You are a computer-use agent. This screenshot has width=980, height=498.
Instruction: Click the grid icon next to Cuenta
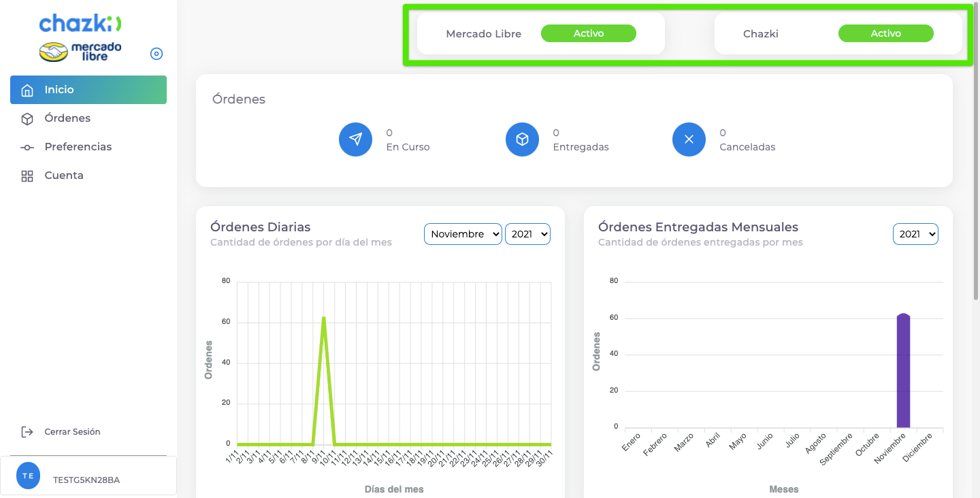pyautogui.click(x=27, y=176)
